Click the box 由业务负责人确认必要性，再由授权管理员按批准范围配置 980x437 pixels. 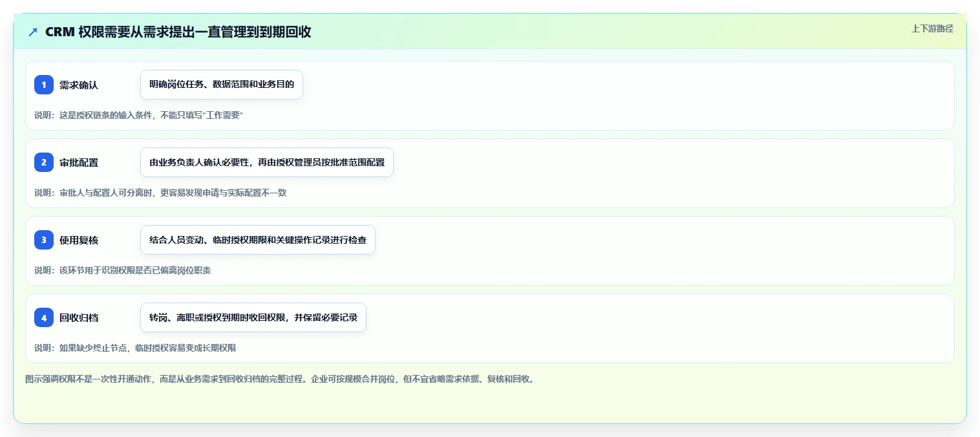267,162
